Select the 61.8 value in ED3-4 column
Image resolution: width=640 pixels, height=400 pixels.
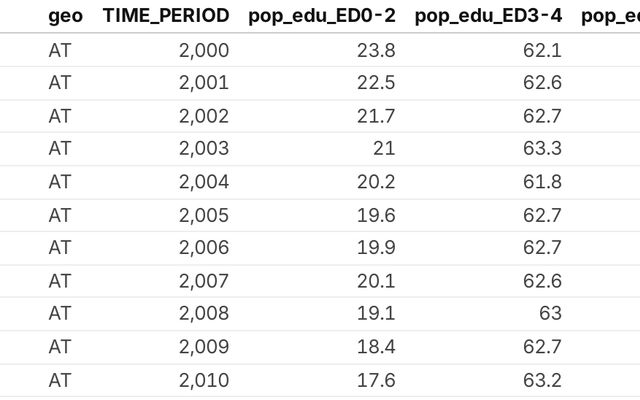tap(542, 182)
